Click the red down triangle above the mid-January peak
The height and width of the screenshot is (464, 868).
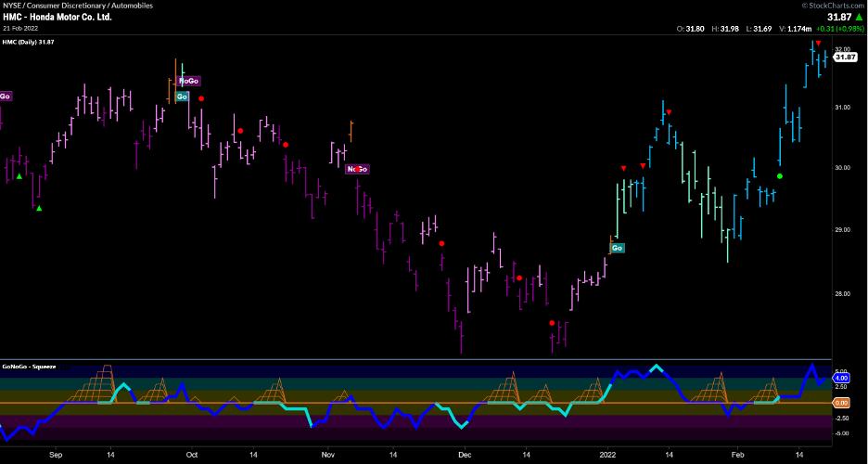point(669,112)
